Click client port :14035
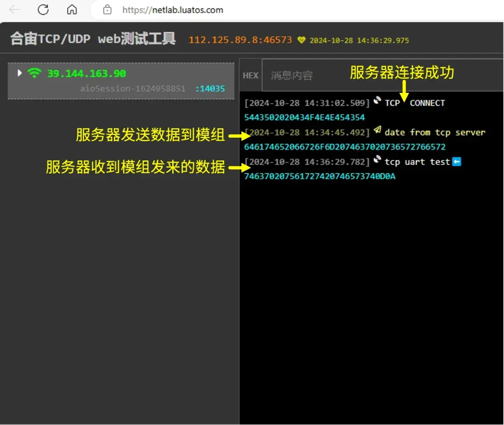 tap(210, 88)
